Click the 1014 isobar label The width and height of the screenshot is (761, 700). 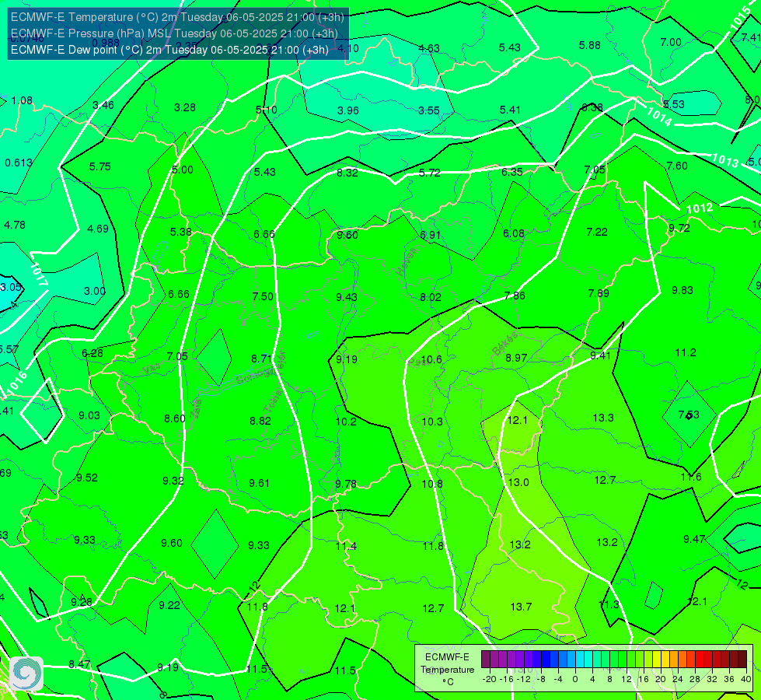tap(659, 117)
